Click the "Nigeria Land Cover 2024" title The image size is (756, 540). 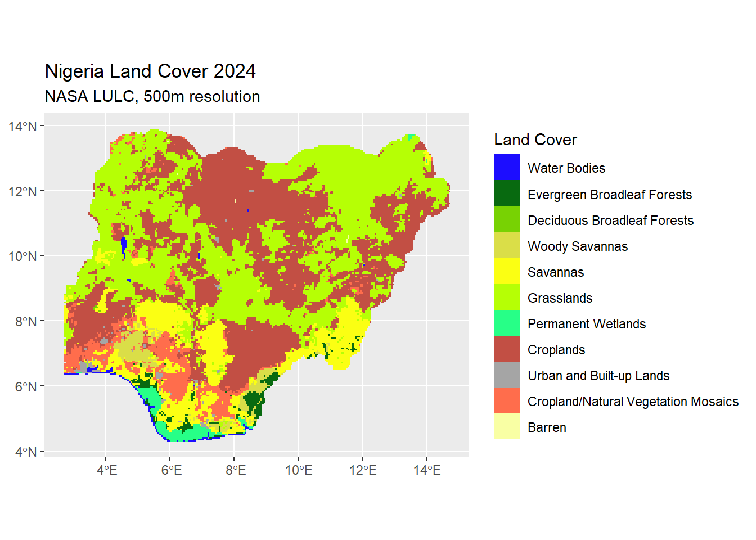150,71
